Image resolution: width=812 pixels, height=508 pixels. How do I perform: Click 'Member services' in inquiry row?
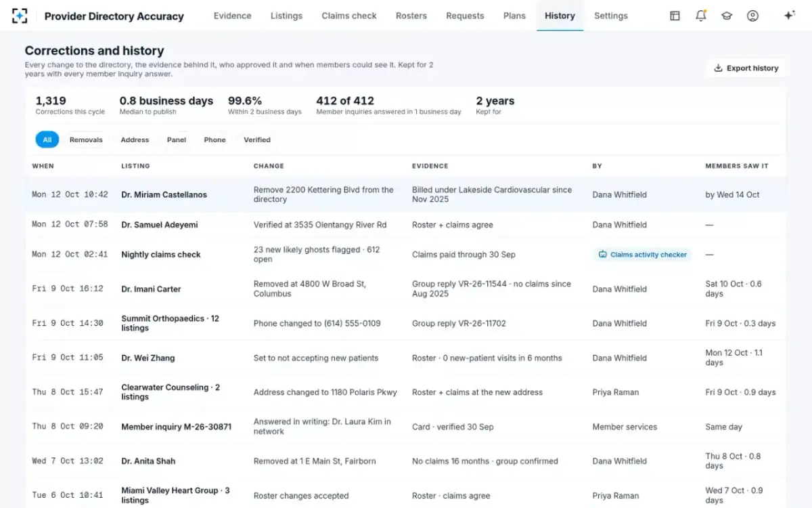tap(625, 427)
